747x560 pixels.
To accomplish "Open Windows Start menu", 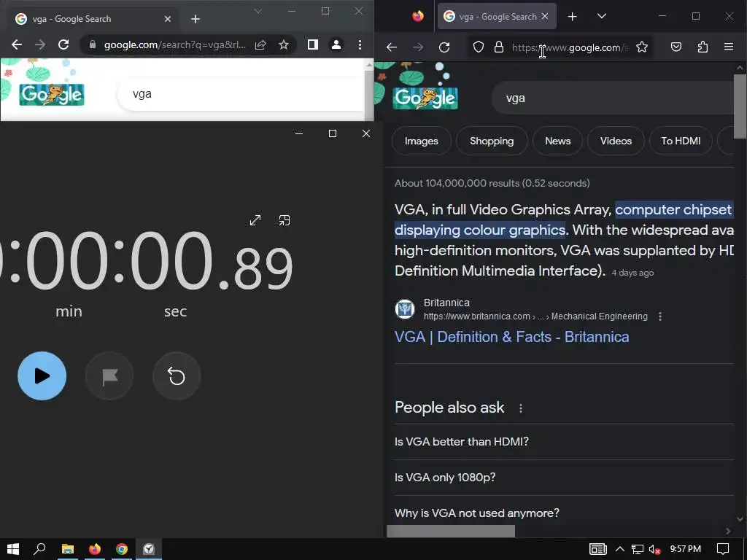I will click(x=13, y=549).
